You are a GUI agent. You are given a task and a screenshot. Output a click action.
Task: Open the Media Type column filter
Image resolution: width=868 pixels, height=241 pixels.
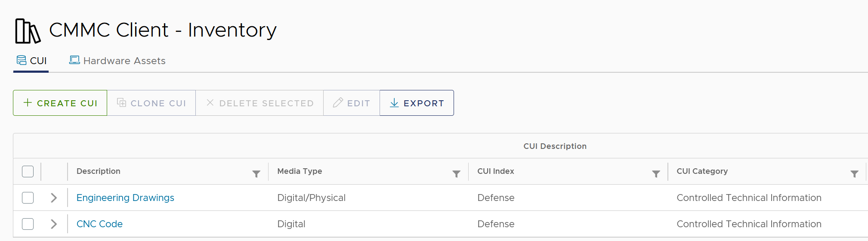456,174
